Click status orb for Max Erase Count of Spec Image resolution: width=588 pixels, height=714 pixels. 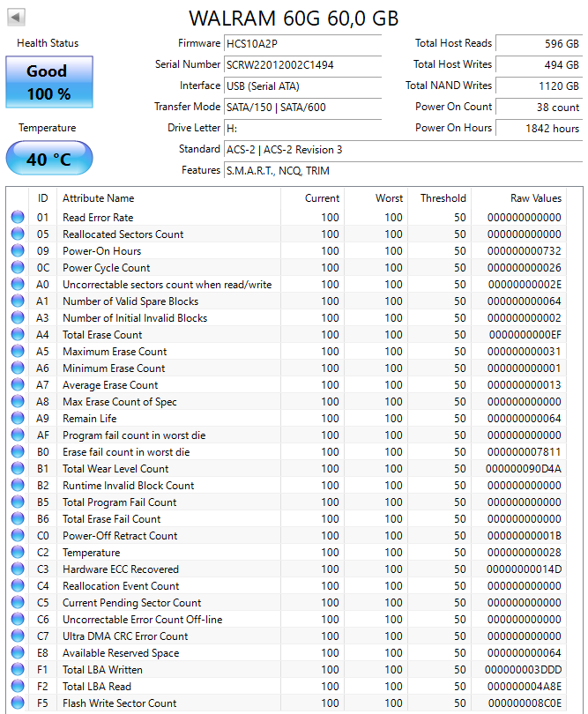pos(18,402)
